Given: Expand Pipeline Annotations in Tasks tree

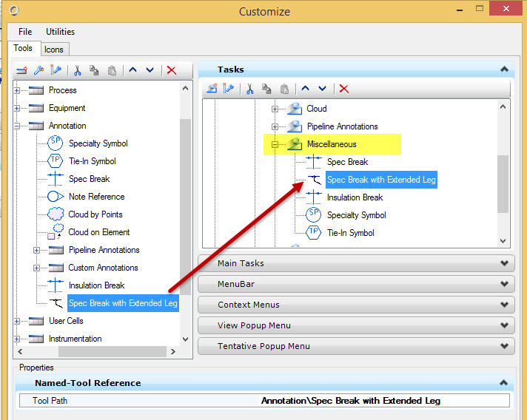Looking at the screenshot, I should [275, 126].
